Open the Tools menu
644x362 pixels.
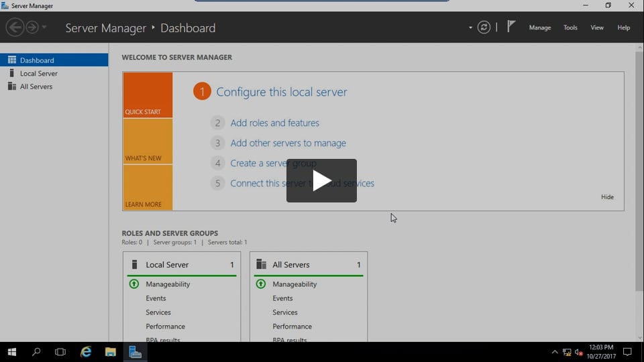pos(570,28)
